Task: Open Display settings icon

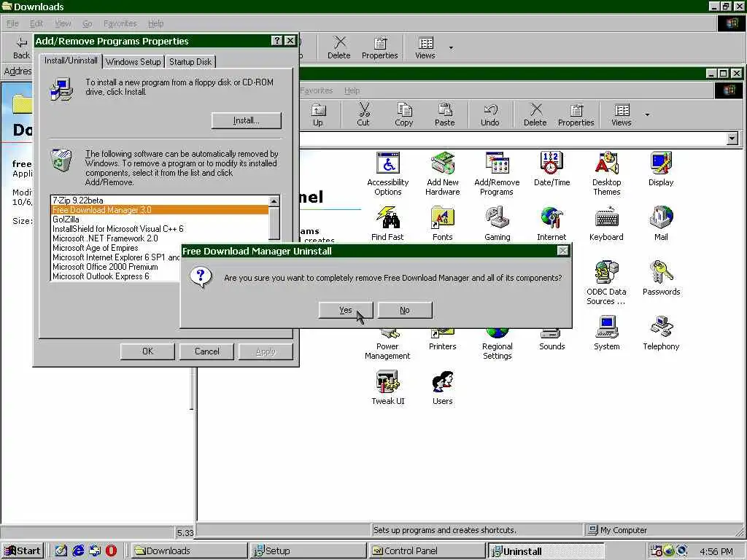Action: click(x=661, y=169)
